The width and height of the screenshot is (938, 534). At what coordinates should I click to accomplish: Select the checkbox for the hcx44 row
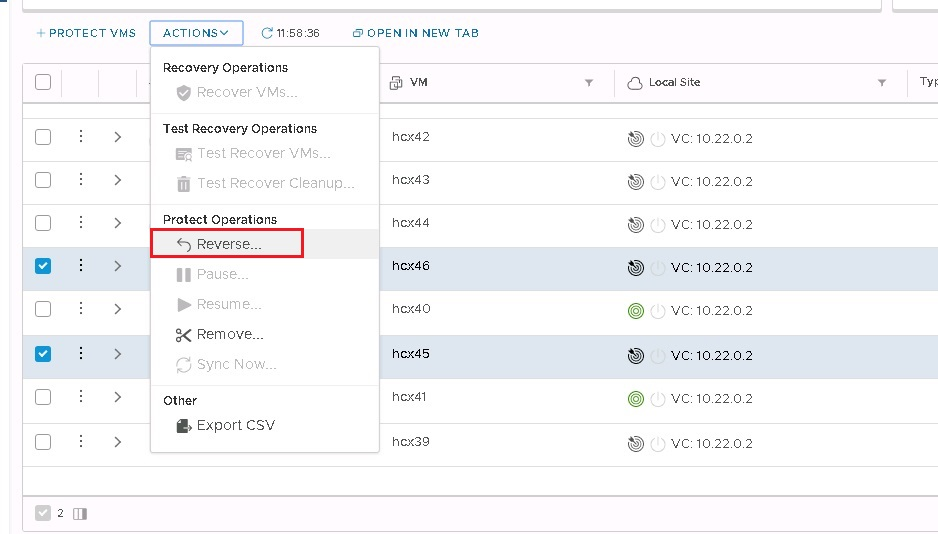tap(43, 223)
